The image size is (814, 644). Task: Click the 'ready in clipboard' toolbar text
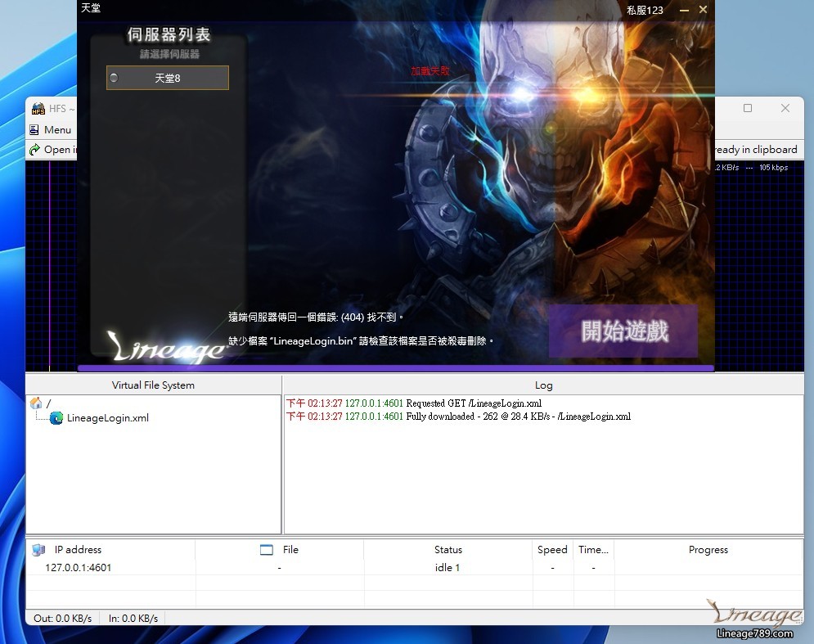tap(756, 150)
